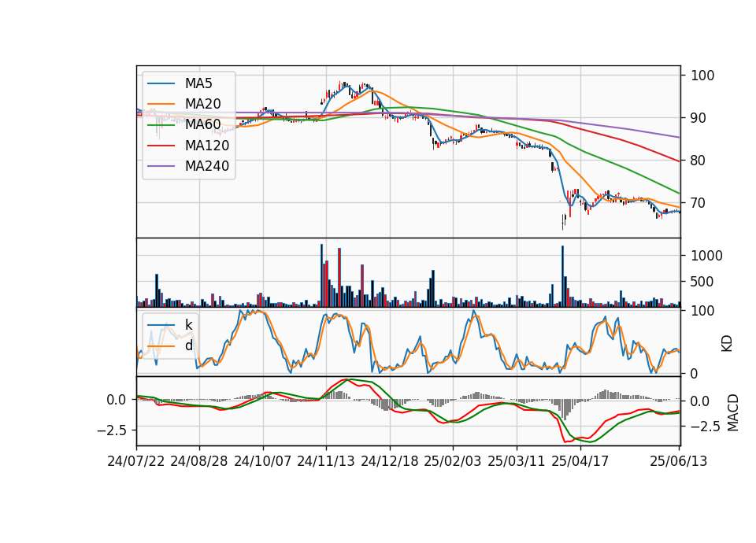The height and width of the screenshot is (543, 756).
Task: Click the orange MA20 legend line swatch
Action: click(x=161, y=104)
